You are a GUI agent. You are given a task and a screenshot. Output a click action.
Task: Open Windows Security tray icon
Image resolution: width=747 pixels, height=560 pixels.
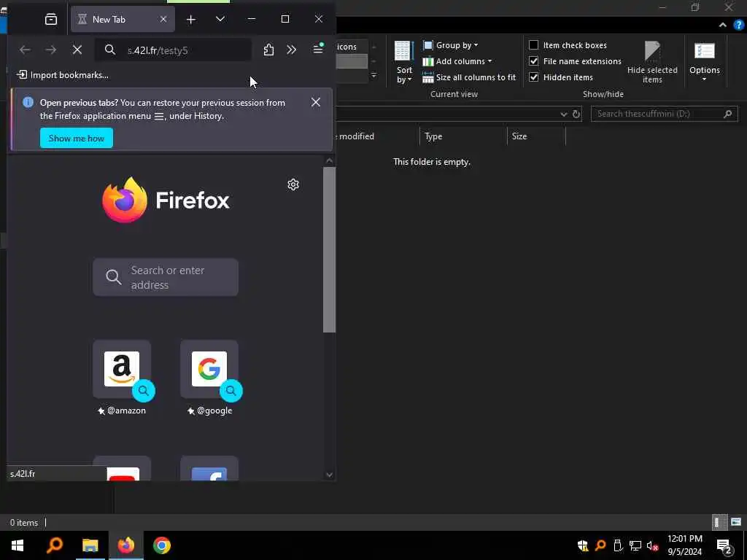pyautogui.click(x=583, y=545)
